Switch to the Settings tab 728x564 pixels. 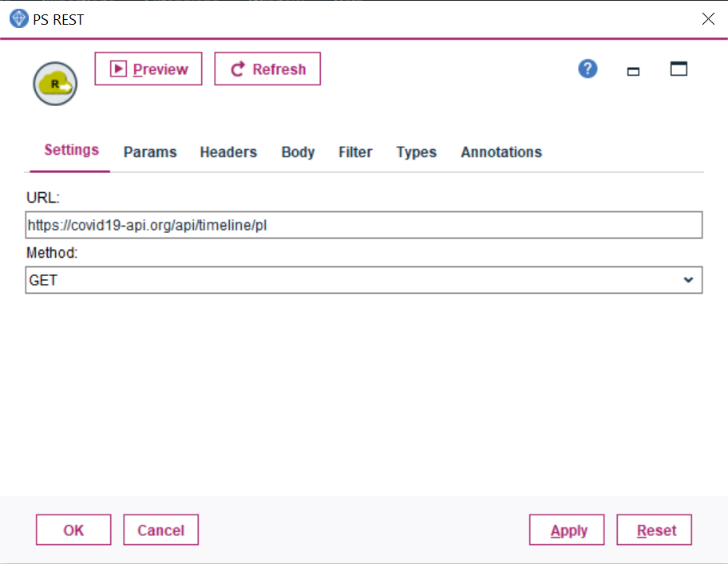coord(71,151)
